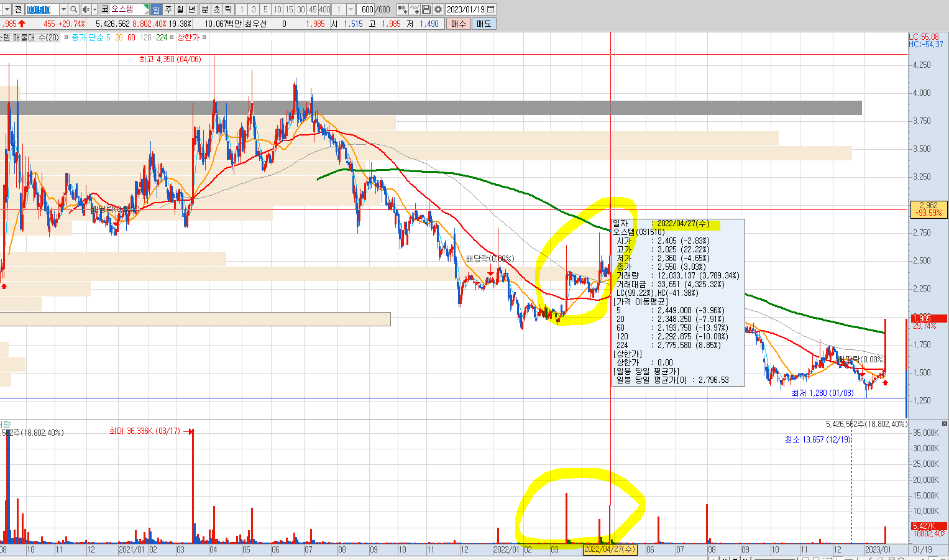Open green corner arrow on 오스템 name
The height and width of the screenshot is (560, 949).
146,9
